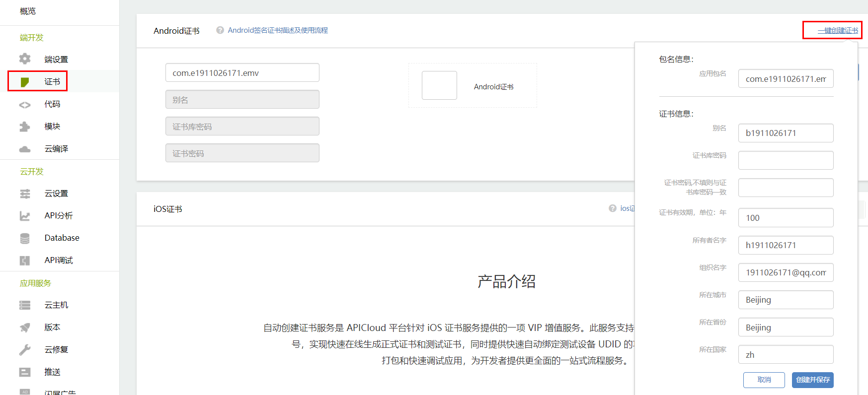This screenshot has height=395, width=868.
Task: Click the 一键创建证书 link
Action: pos(838,31)
